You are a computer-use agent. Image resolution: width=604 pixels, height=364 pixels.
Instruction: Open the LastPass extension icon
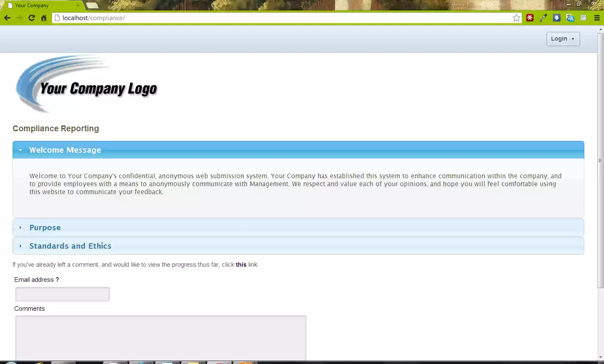[x=530, y=18]
